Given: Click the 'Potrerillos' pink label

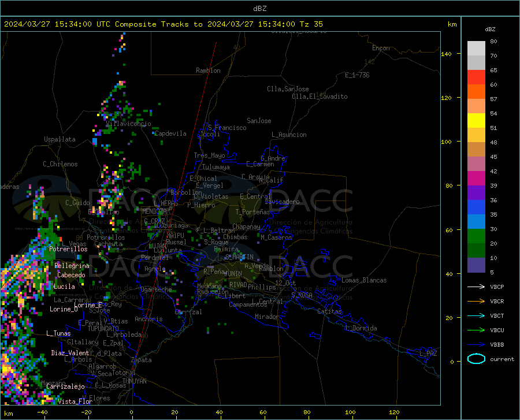Looking at the screenshot, I should (x=68, y=249).
